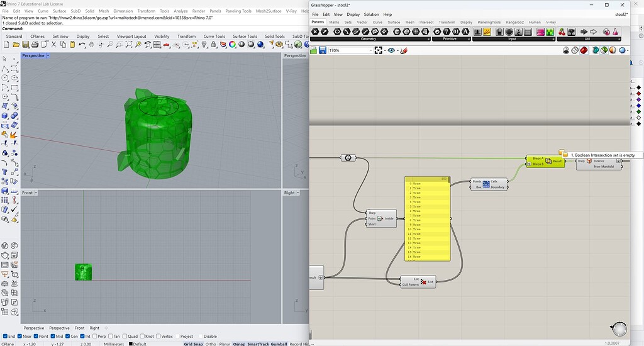Switch to the Kangaroo2 tab
This screenshot has height=346, width=644.
(515, 22)
